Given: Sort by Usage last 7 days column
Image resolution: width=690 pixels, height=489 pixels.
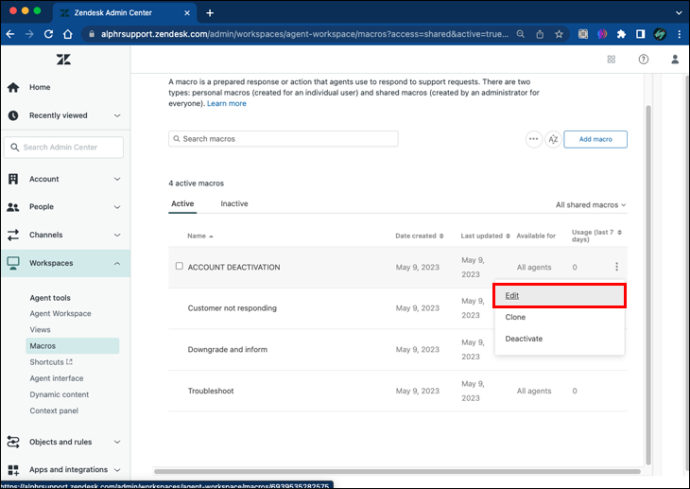Looking at the screenshot, I should tap(597, 235).
